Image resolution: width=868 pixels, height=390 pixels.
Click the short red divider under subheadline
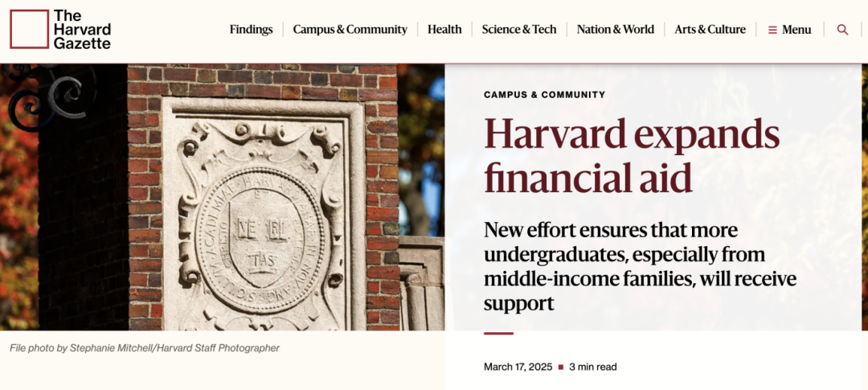tap(498, 333)
